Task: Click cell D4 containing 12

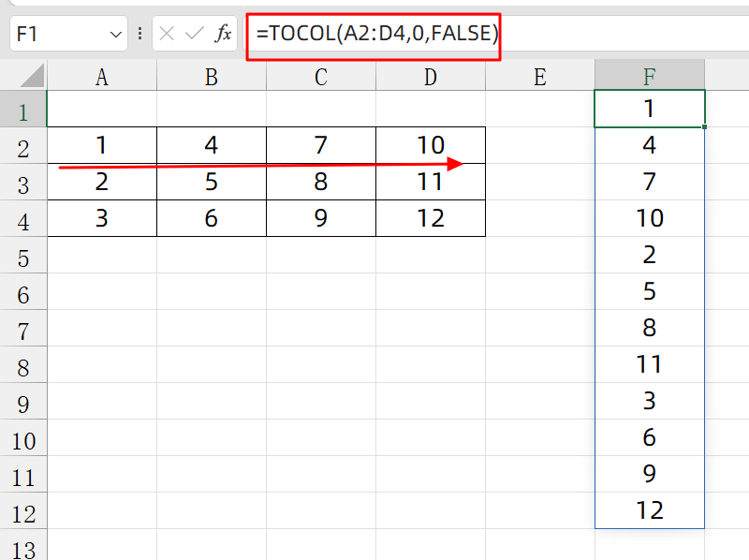Action: pyautogui.click(x=430, y=218)
